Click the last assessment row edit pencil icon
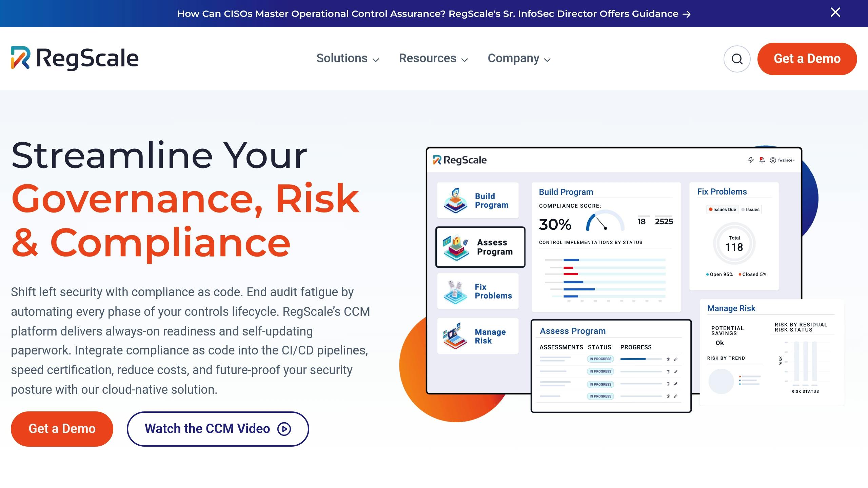 [x=675, y=396]
